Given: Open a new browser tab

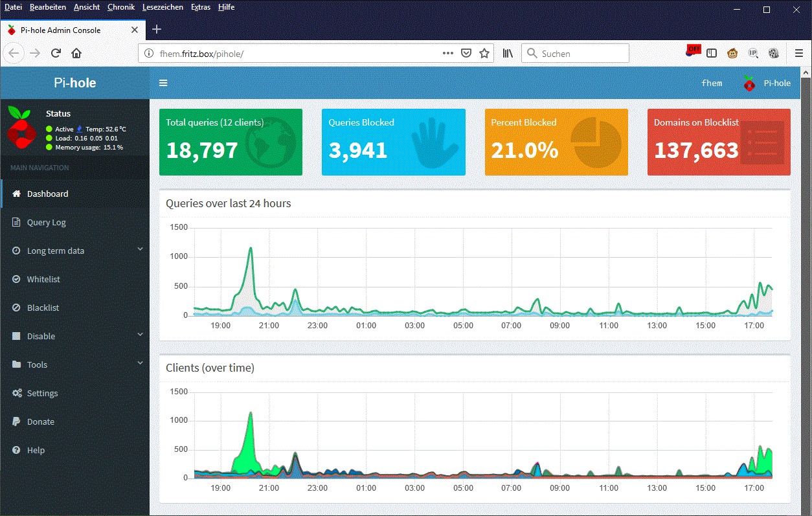Looking at the screenshot, I should (x=156, y=29).
